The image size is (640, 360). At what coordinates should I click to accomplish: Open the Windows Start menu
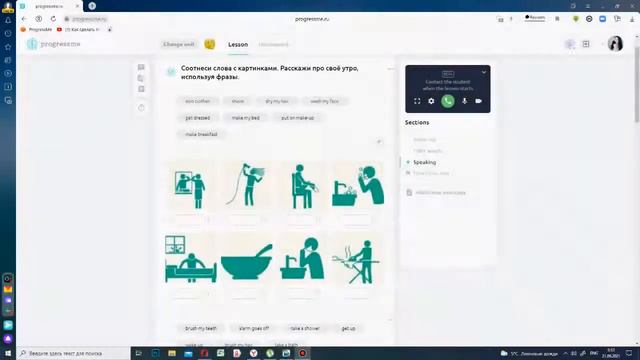(x=8, y=353)
